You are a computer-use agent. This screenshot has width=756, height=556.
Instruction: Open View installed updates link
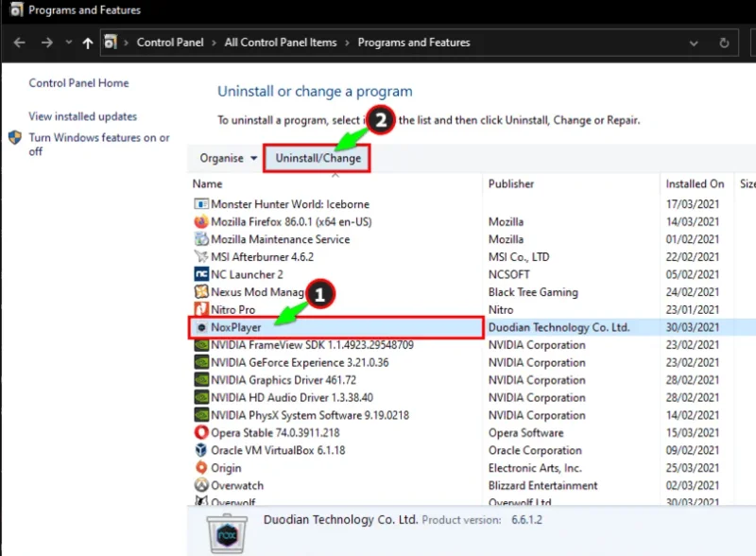pos(82,116)
